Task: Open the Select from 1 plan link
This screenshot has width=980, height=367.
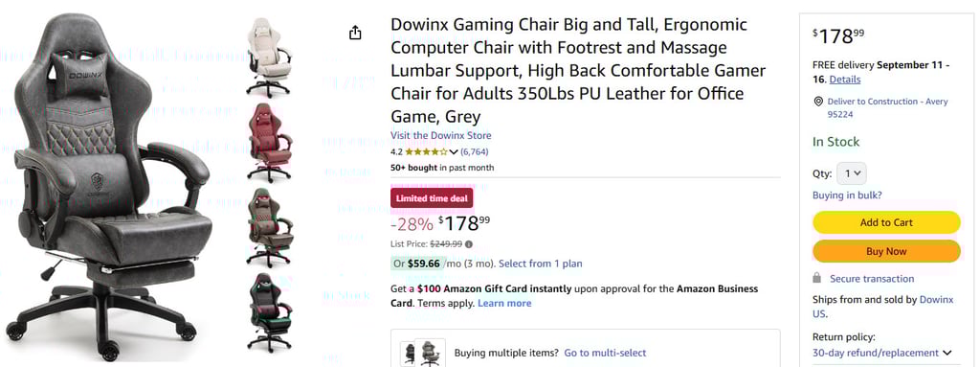Action: coord(540,264)
